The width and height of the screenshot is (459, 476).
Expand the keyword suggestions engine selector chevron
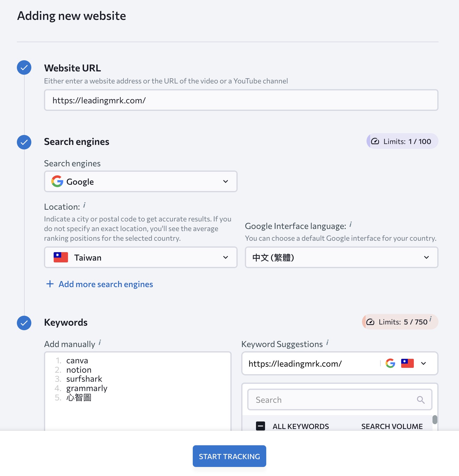pos(423,363)
